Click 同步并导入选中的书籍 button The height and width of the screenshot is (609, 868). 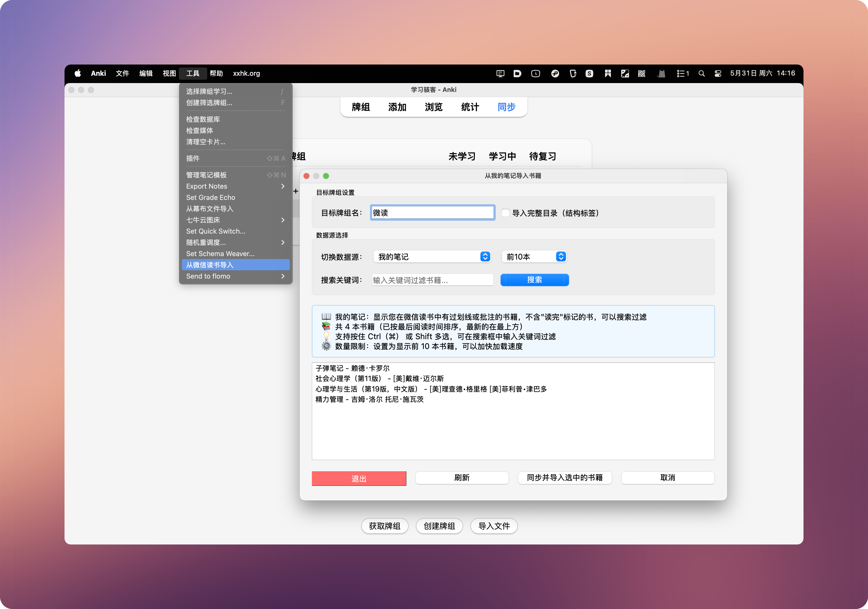564,478
